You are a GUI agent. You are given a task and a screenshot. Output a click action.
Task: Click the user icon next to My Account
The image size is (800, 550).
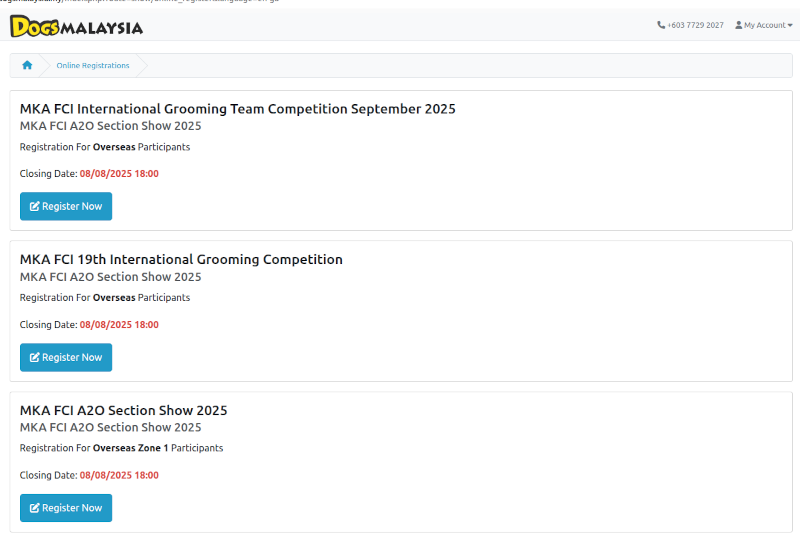pyautogui.click(x=738, y=25)
